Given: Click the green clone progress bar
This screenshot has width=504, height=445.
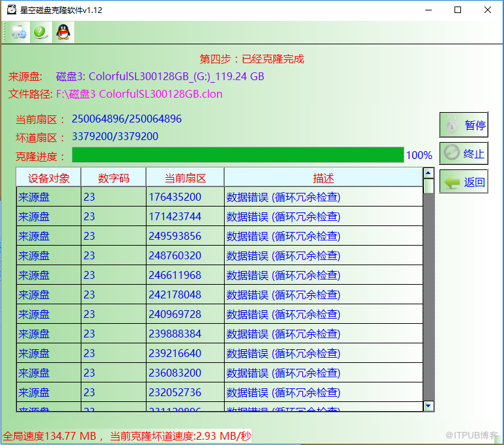Looking at the screenshot, I should pos(238,155).
